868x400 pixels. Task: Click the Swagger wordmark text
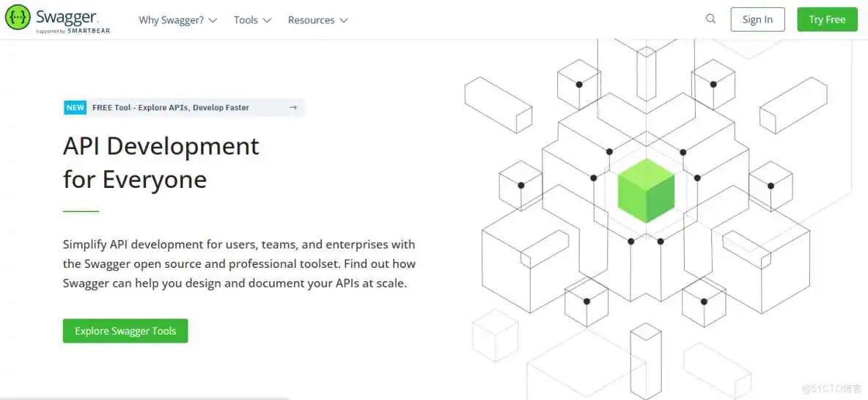(x=67, y=17)
